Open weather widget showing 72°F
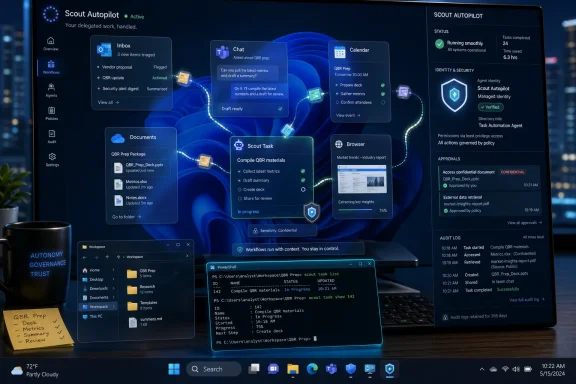This screenshot has width=576, height=384. click(x=35, y=370)
